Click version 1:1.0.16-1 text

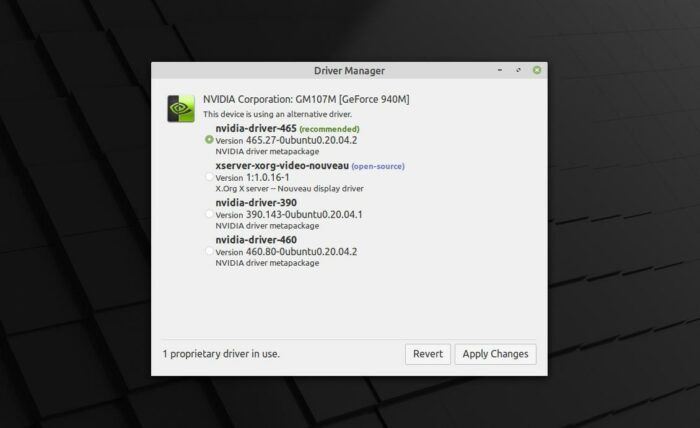[x=252, y=177]
